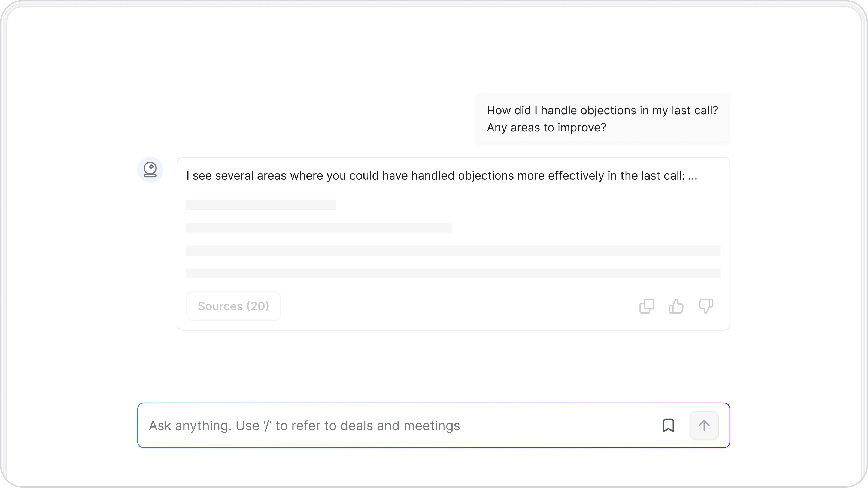868x488 pixels.
Task: Click the AI assistant avatar icon
Action: [150, 170]
